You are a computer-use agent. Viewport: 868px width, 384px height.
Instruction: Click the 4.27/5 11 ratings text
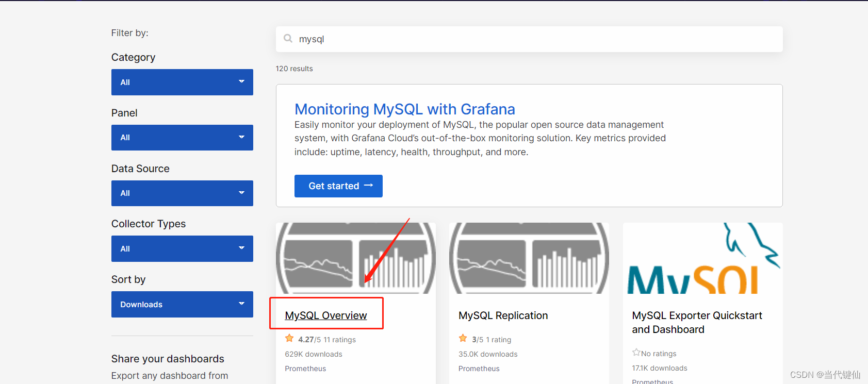(327, 340)
